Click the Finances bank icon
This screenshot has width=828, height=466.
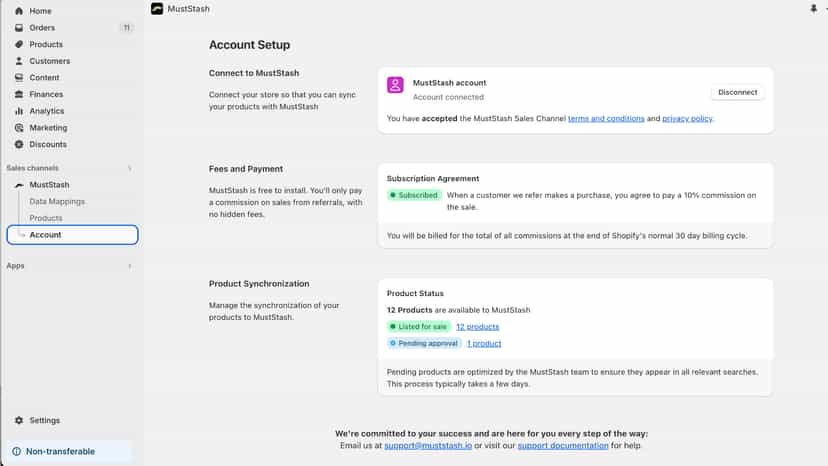click(x=19, y=94)
